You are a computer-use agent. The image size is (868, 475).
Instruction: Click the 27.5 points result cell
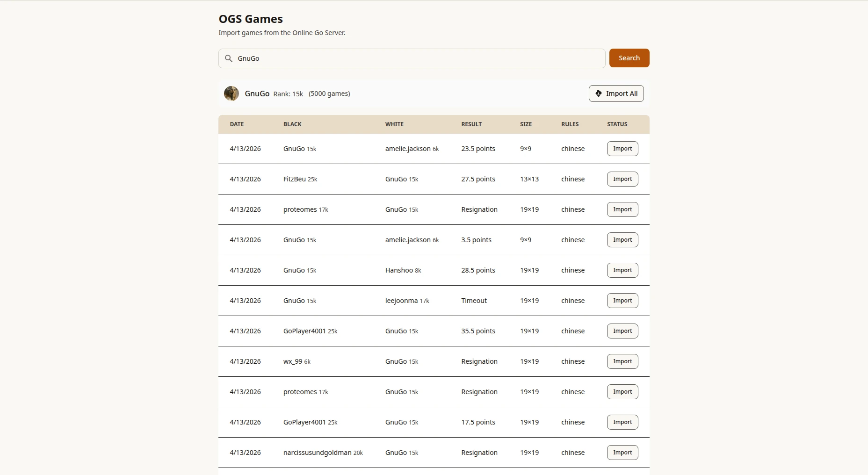[x=478, y=179]
